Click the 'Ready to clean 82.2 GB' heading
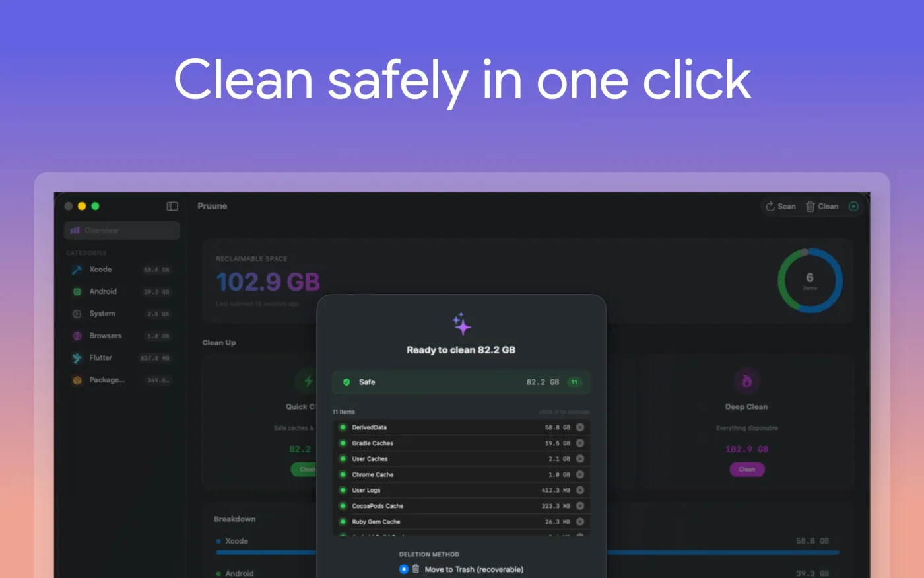The width and height of the screenshot is (924, 578). (461, 350)
